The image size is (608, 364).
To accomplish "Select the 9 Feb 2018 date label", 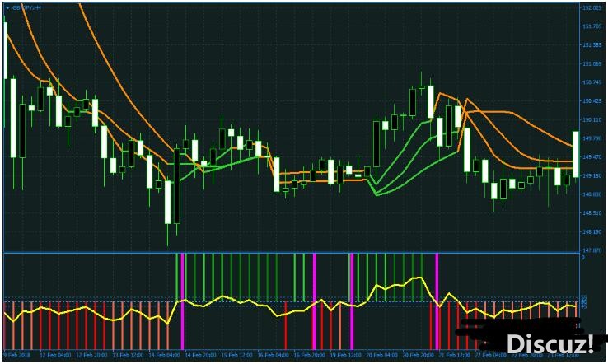I will pos(17,355).
